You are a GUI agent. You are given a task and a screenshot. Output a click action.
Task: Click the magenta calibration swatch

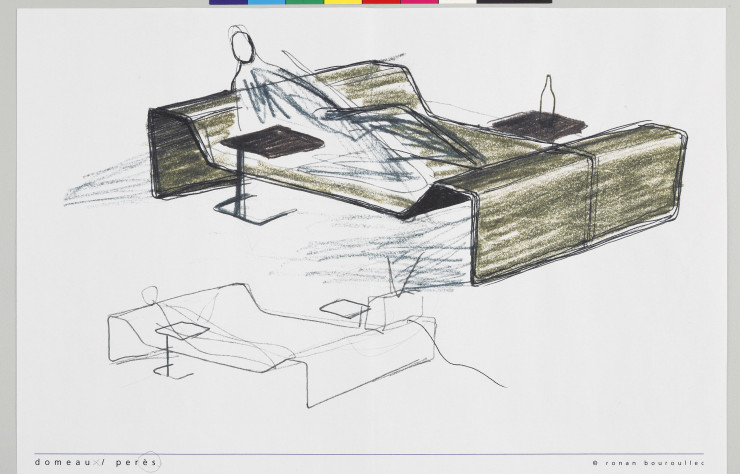pos(420,2)
